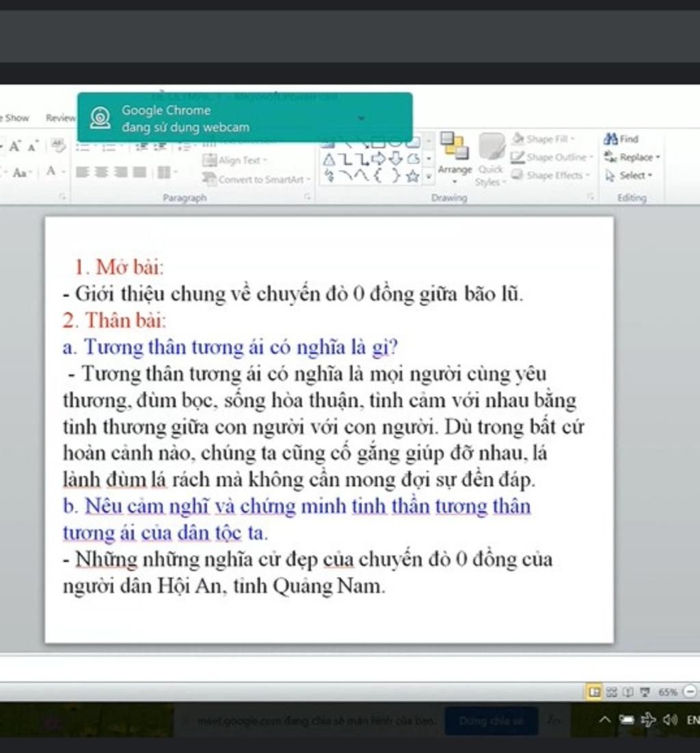The width and height of the screenshot is (700, 753).
Task: Click the line 'người dân Hội An, tỉnh Quảng Nam.'
Action: (224, 586)
